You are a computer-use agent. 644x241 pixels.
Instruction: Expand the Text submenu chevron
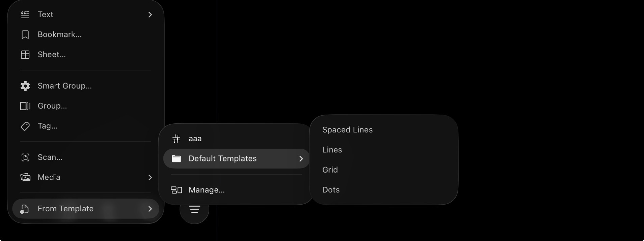(150, 14)
